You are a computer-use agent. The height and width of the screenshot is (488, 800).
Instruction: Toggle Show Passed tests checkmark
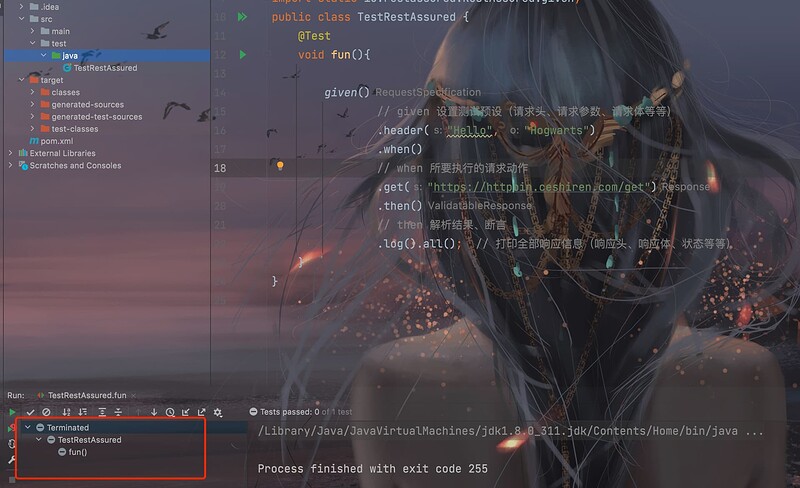coord(30,412)
